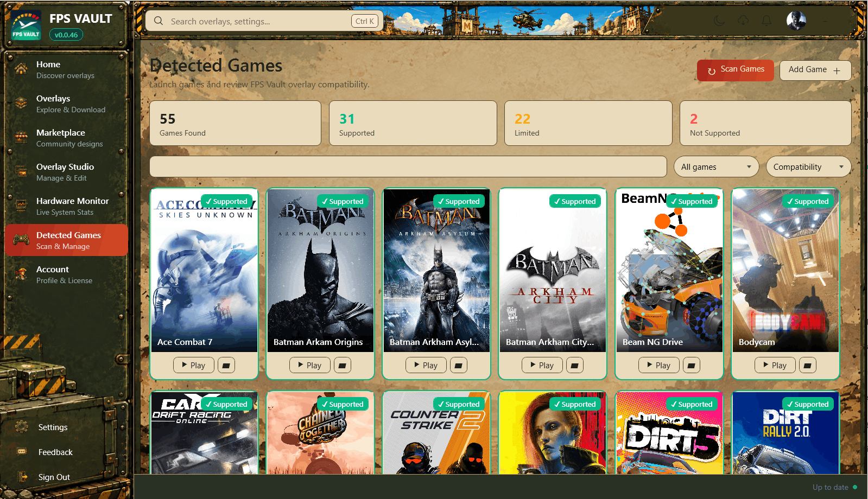Click the empty game filter text box
868x499 pixels.
[x=408, y=167]
